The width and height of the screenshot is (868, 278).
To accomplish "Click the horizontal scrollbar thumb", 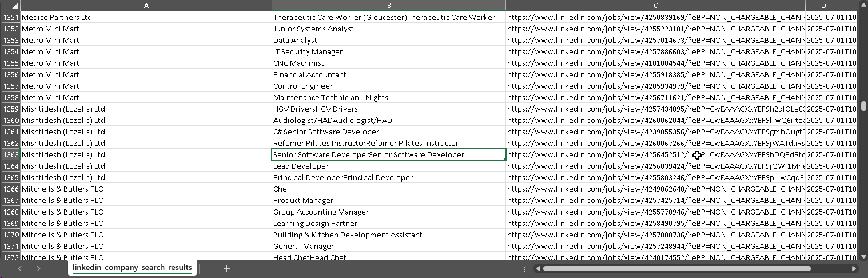I will [x=676, y=268].
